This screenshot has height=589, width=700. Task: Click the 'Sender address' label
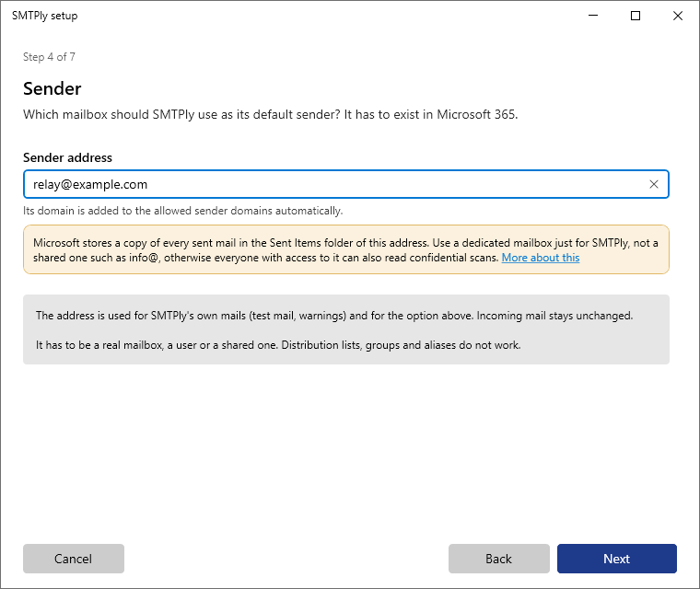(67, 157)
